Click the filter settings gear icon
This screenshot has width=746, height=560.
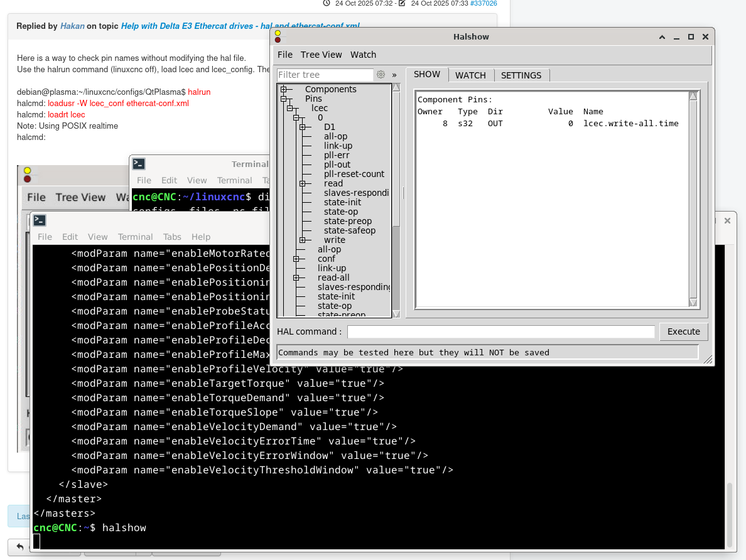pos(381,75)
